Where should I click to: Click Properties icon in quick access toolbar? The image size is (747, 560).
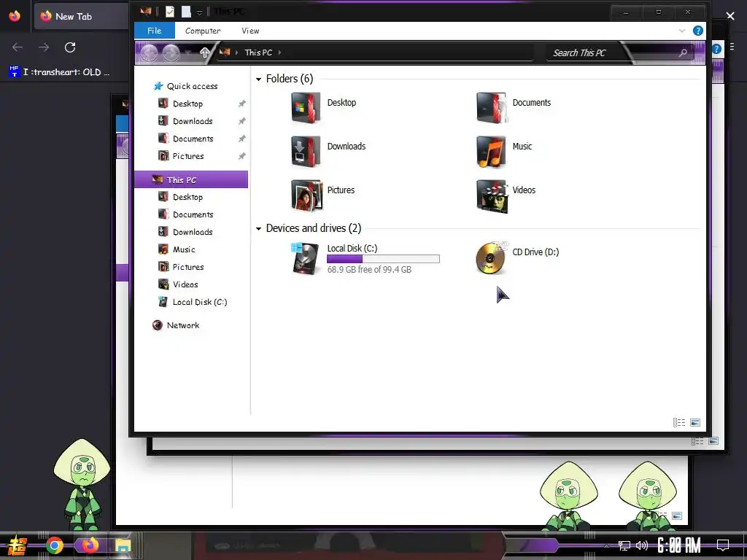tap(169, 12)
